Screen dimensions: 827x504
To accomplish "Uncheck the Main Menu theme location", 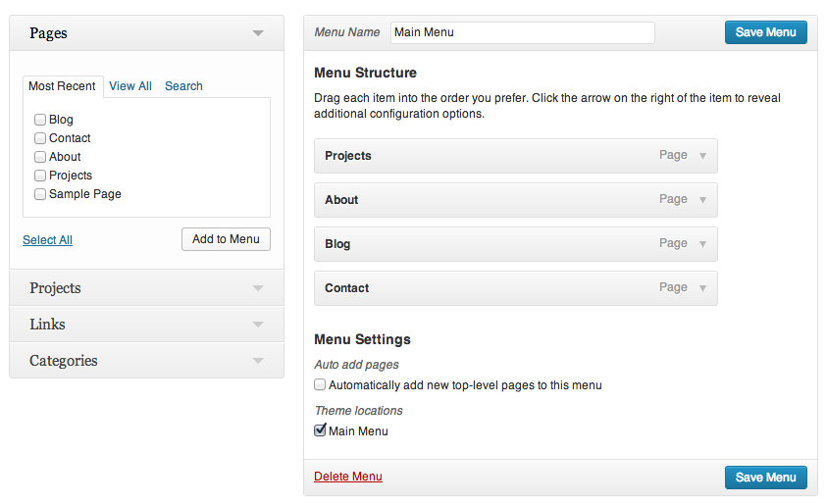I will point(320,430).
